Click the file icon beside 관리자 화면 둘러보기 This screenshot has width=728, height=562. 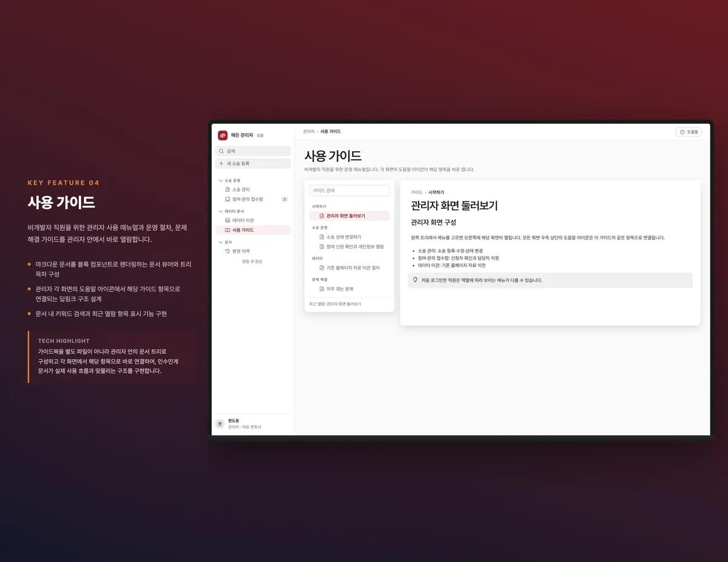tap(322, 216)
